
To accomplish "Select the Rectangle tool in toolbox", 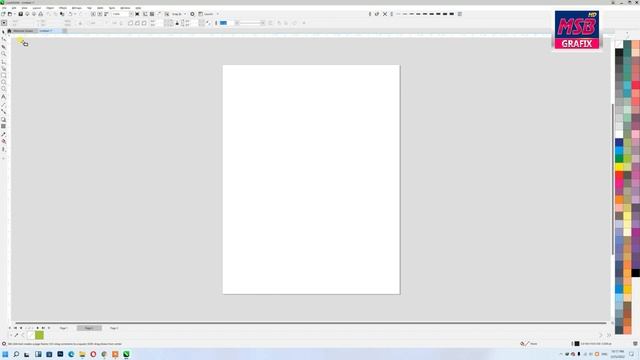I will click(4, 76).
